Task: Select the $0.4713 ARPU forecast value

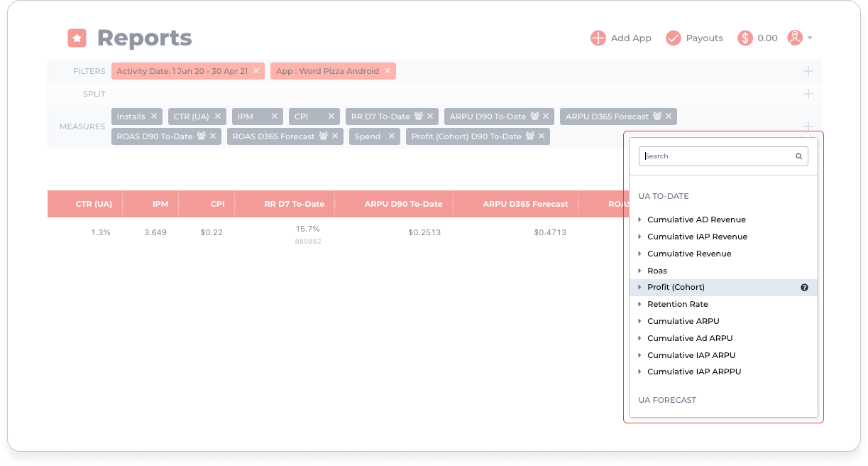Action: [550, 232]
